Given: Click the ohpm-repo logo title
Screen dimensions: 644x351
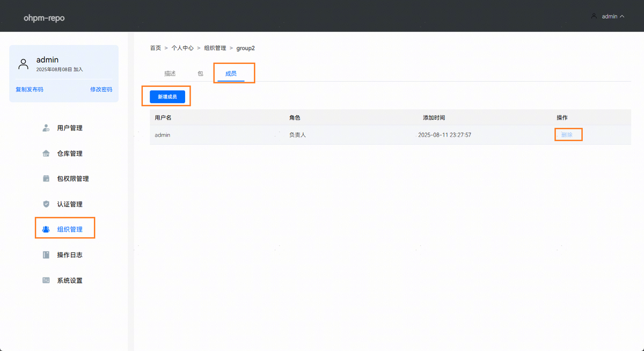Looking at the screenshot, I should pyautogui.click(x=44, y=18).
